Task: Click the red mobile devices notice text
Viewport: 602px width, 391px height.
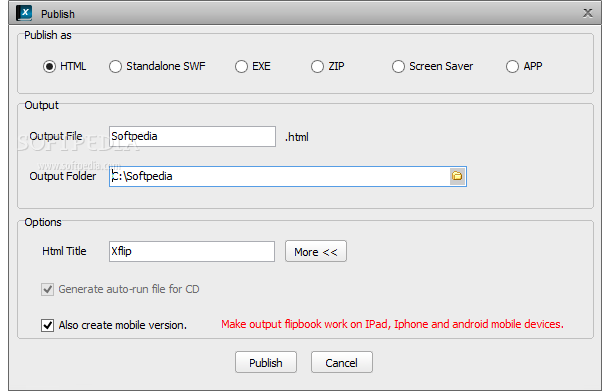Action: (x=392, y=325)
